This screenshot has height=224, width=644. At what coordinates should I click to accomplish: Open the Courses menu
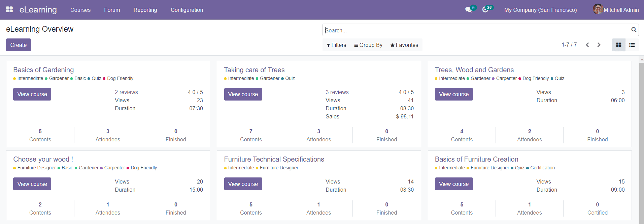tap(80, 10)
